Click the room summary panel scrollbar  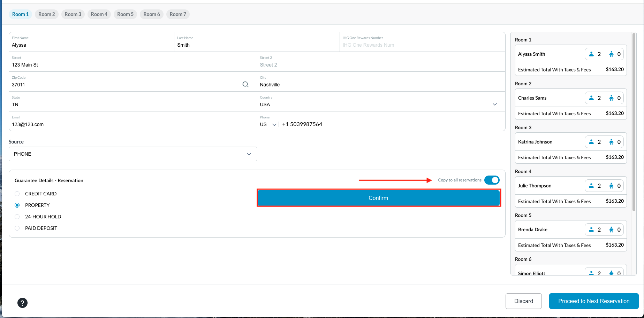click(x=634, y=122)
